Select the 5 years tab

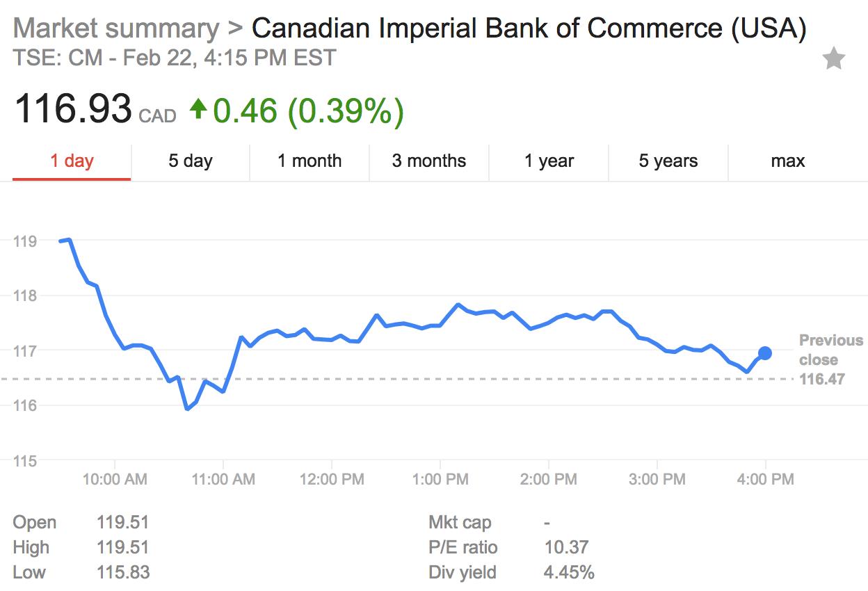[x=668, y=161]
